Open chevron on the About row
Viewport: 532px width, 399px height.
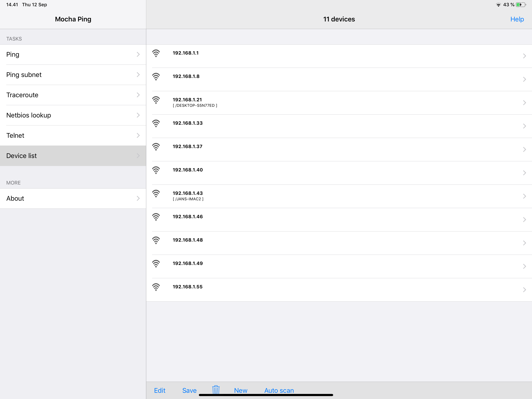click(138, 199)
